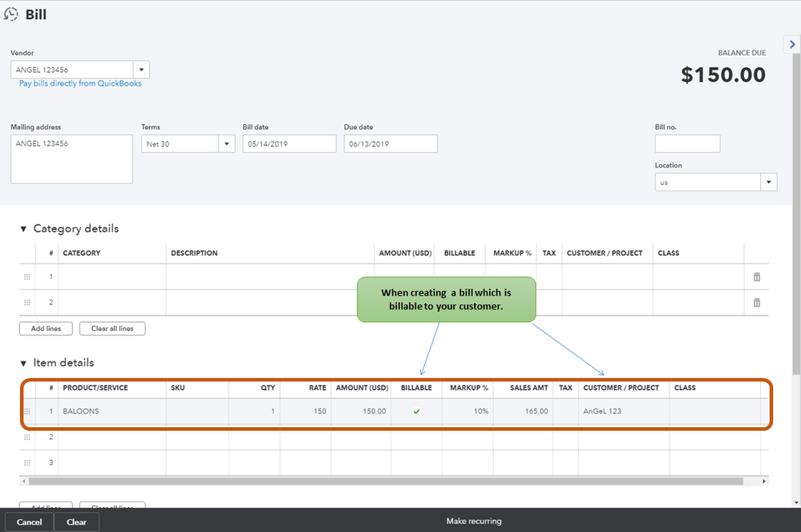The image size is (801, 532).
Task: Toggle the Billable checkmark on BALOONS row
Action: 417,412
